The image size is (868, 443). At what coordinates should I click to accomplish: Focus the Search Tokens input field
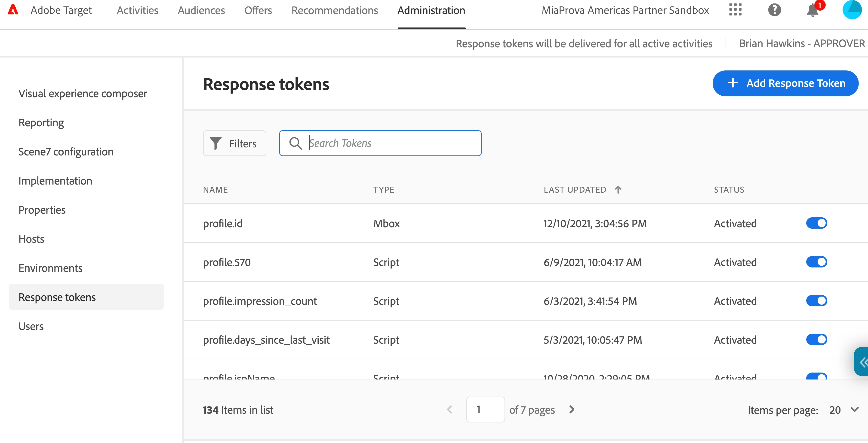click(391, 143)
